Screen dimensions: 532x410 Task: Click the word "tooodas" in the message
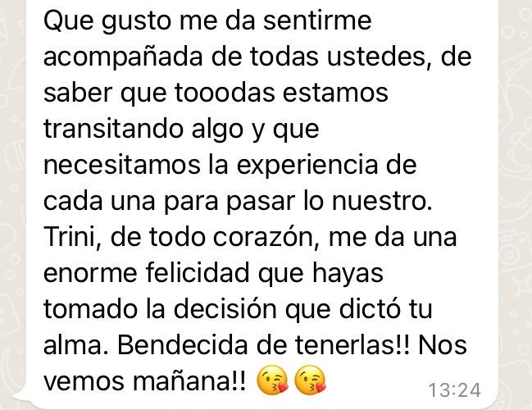pos(225,93)
